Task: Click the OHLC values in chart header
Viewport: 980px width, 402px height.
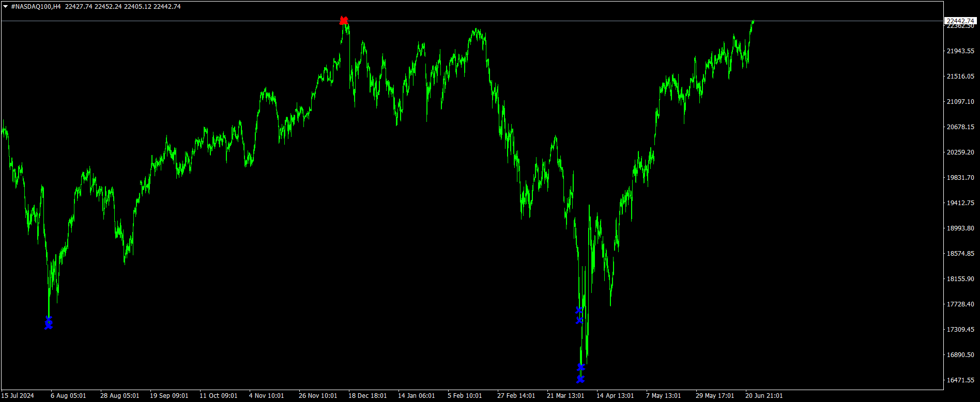Action: (x=123, y=7)
